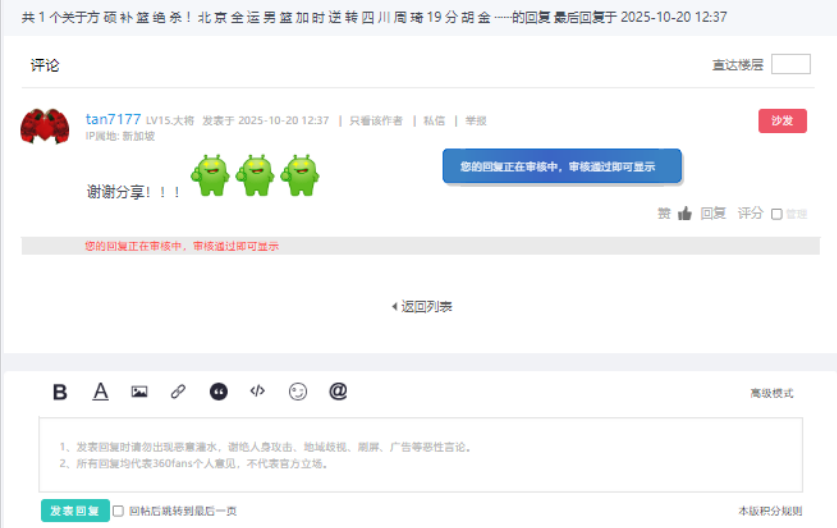Click the quote icon in editor toolbar
This screenshot has height=528, width=837.
[218, 392]
